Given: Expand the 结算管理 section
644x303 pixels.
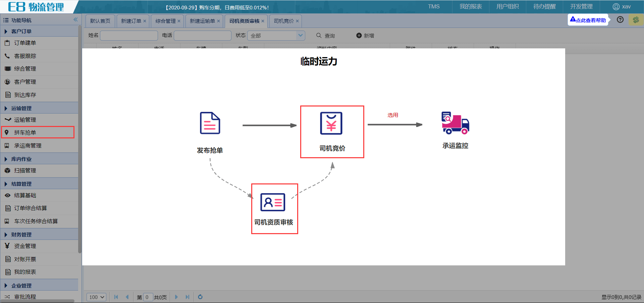Looking at the screenshot, I should [39, 184].
